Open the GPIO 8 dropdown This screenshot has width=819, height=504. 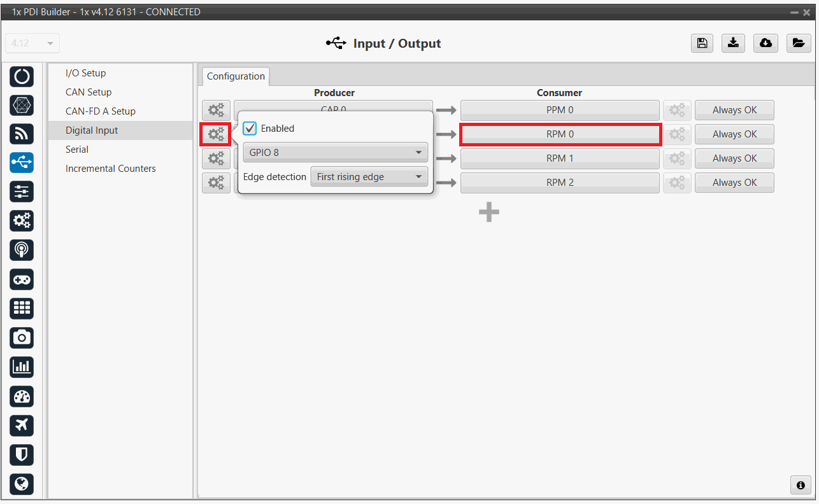(x=335, y=153)
